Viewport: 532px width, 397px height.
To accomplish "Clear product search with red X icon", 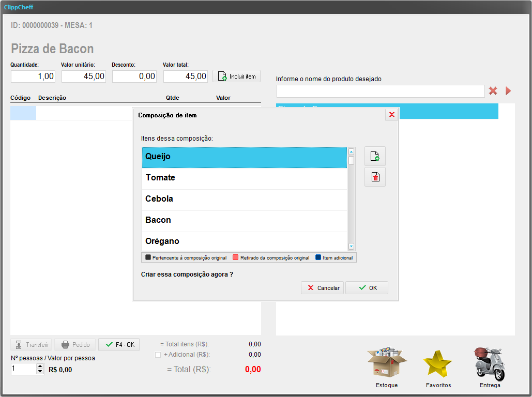I will (x=493, y=91).
